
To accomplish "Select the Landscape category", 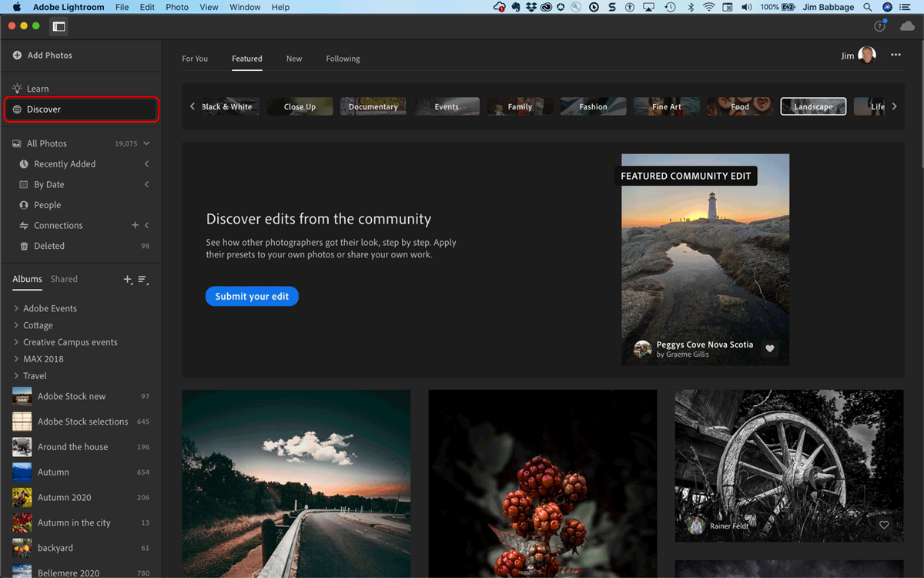I will point(813,107).
